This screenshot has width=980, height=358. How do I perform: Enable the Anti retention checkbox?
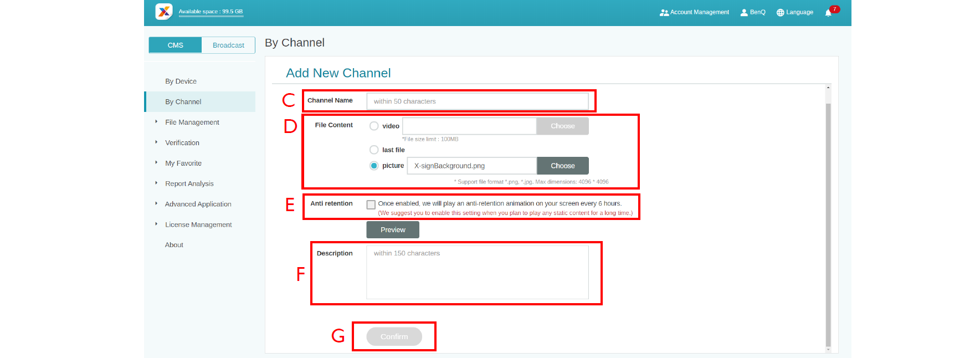(x=371, y=204)
